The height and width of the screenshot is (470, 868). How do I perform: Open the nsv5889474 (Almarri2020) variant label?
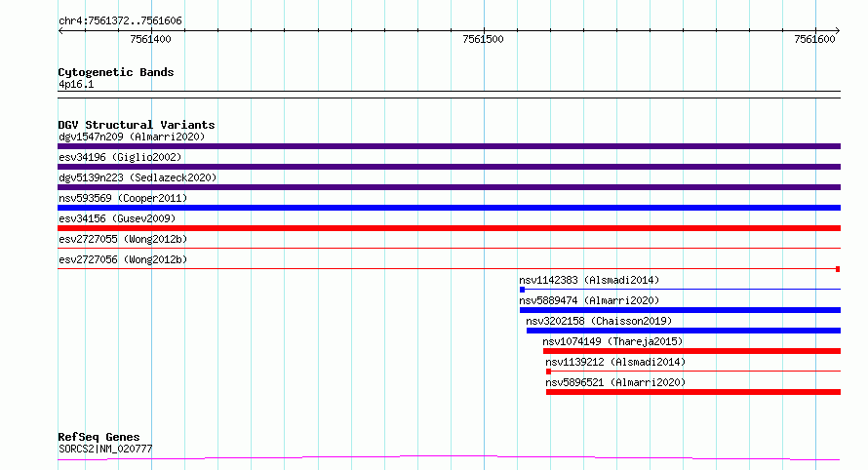589,300
